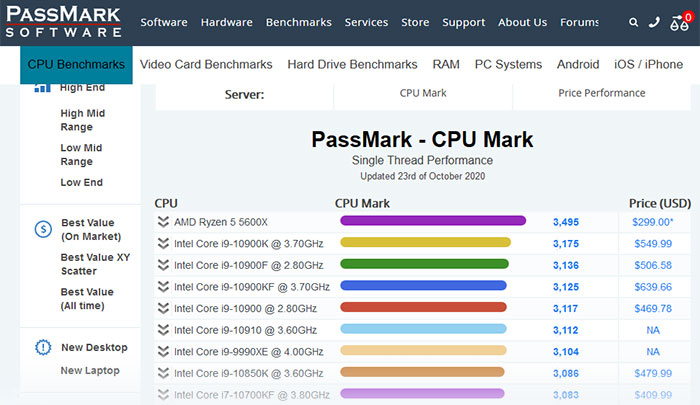
Task: Expand the AMD Ryzen 5 5600X row
Action: [x=163, y=221]
